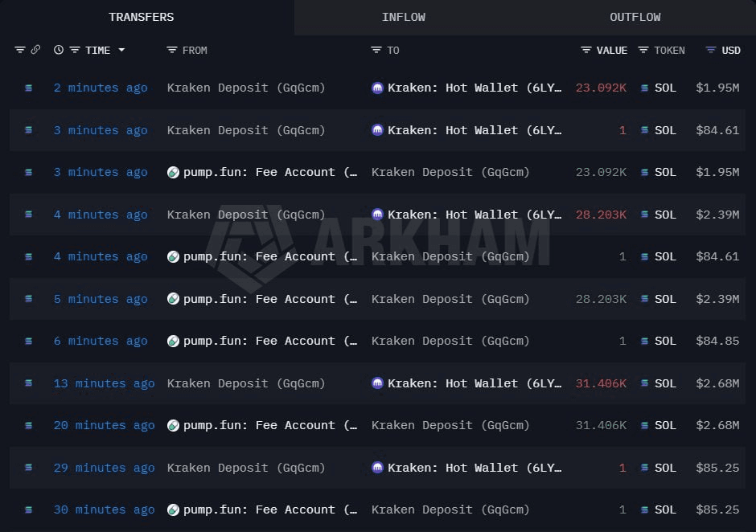Open the TIME column filter icon
Screen dimensions: 756x532
tap(75, 50)
